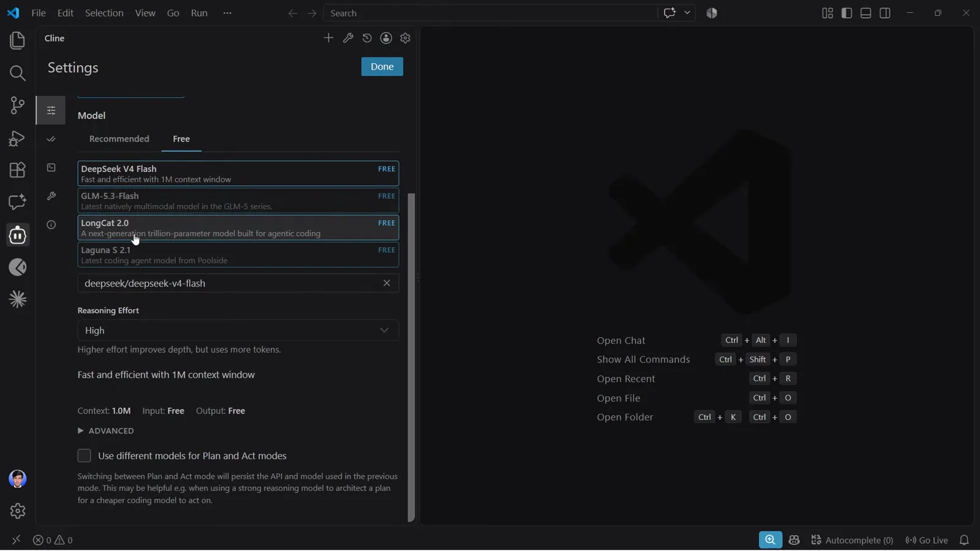Screen dimensions: 980x551
Task: Select the Laguna S 2.1 model
Action: 238,255
